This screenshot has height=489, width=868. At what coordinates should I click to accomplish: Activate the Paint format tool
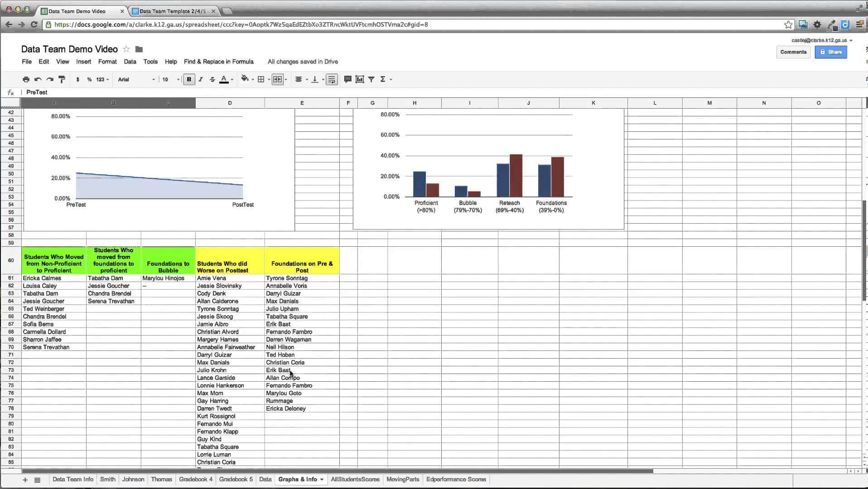pyautogui.click(x=62, y=79)
